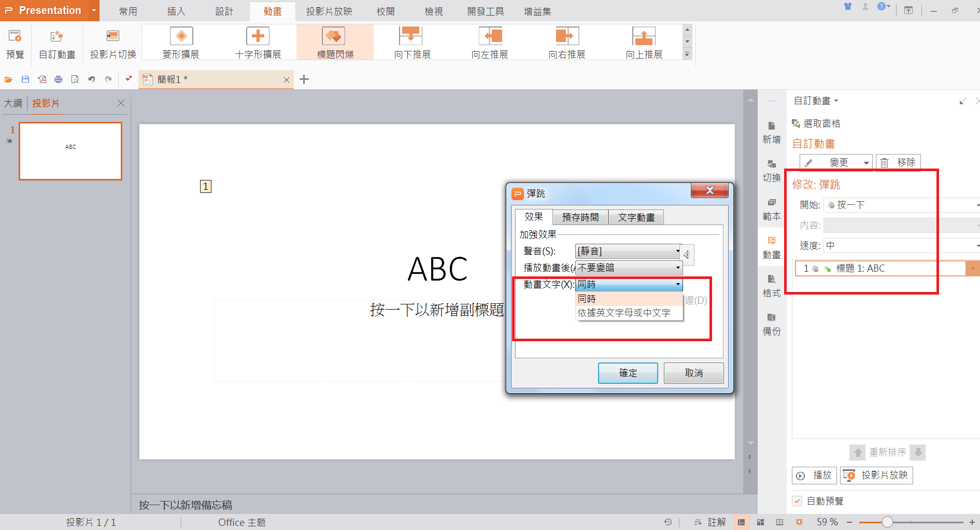This screenshot has width=980, height=530.
Task: Open the 設計 ribbon tab
Action: 224,11
